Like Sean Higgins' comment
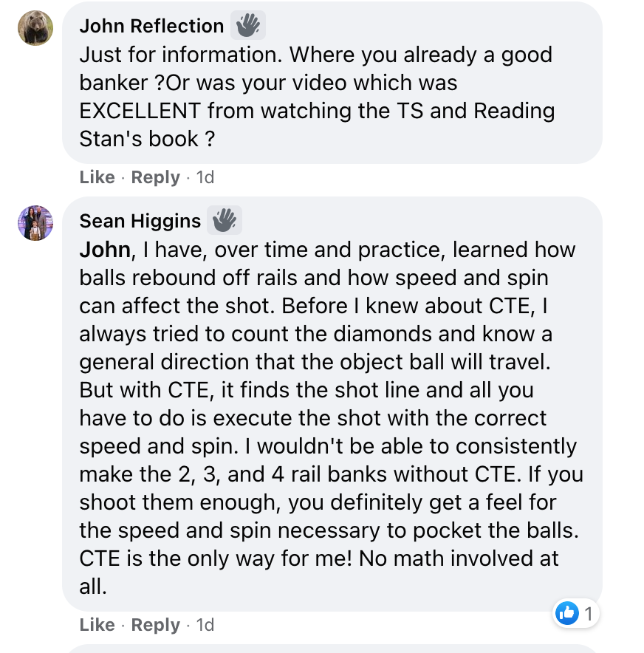644x653 pixels. pos(97,625)
